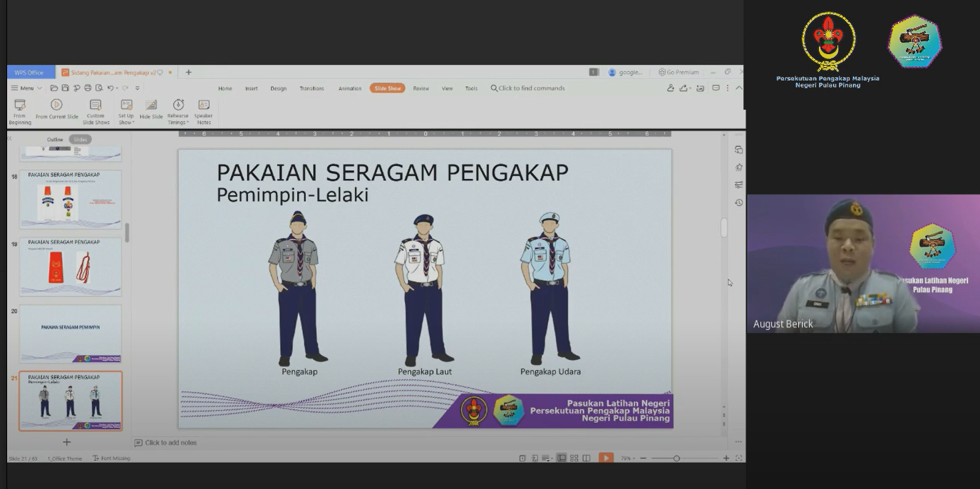
Task: Adjust the zoom slider handle
Action: coord(676,458)
